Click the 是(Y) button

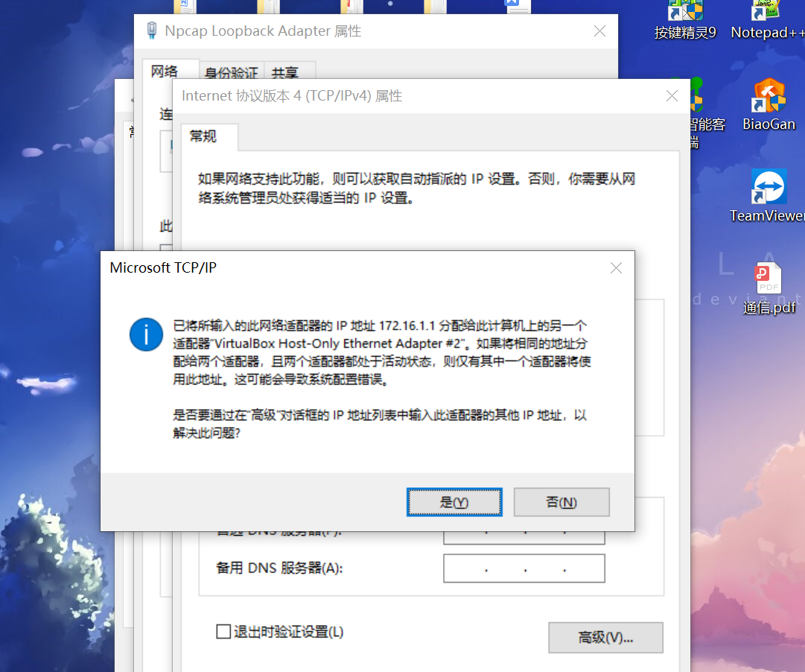454,502
